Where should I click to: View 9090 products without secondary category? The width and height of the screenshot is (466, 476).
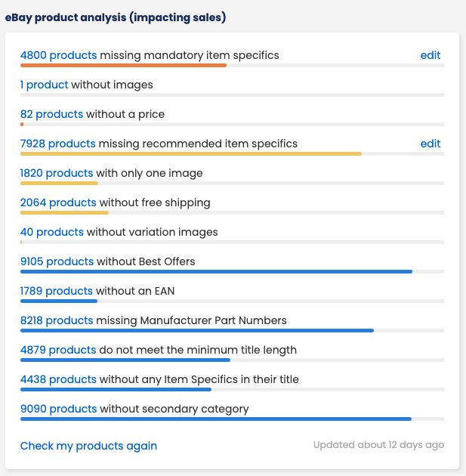point(59,409)
